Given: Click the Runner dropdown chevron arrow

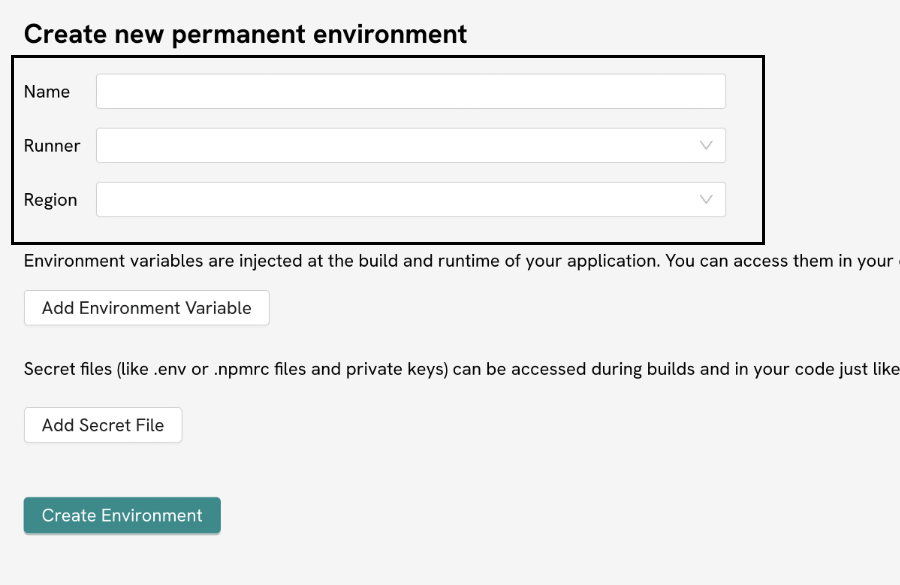Looking at the screenshot, I should pos(706,145).
